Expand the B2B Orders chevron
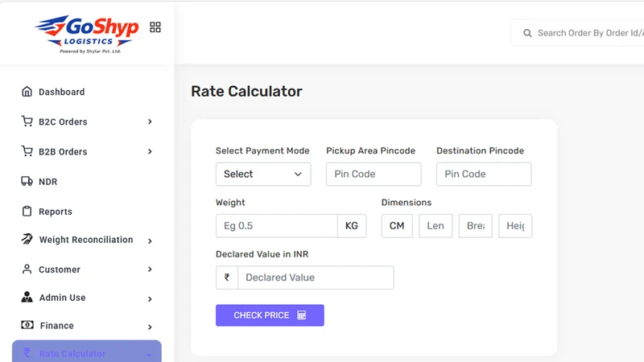This screenshot has height=362, width=644. tap(150, 151)
